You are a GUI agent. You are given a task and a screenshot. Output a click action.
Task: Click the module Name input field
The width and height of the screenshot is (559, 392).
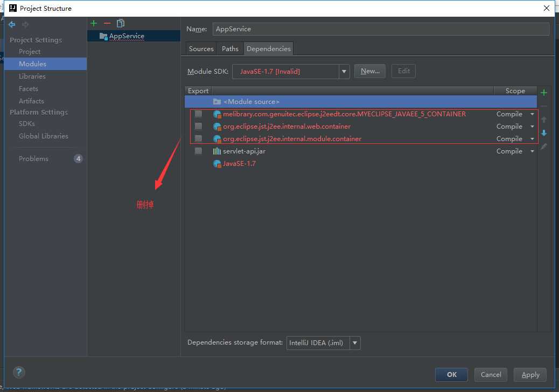tap(381, 29)
